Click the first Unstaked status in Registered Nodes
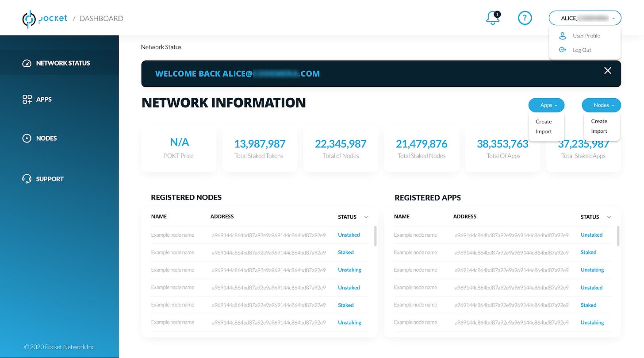Viewport: 644px width, 358px height. click(x=349, y=235)
